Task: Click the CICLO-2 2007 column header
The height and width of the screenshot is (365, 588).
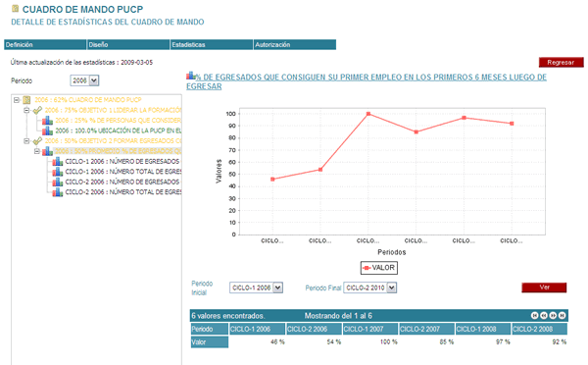Action: (x=426, y=329)
